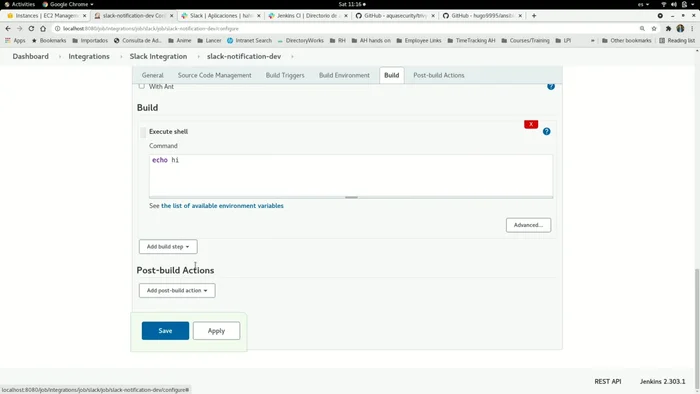Open Jenkins 2.303.1 version link

pyautogui.click(x=662, y=382)
